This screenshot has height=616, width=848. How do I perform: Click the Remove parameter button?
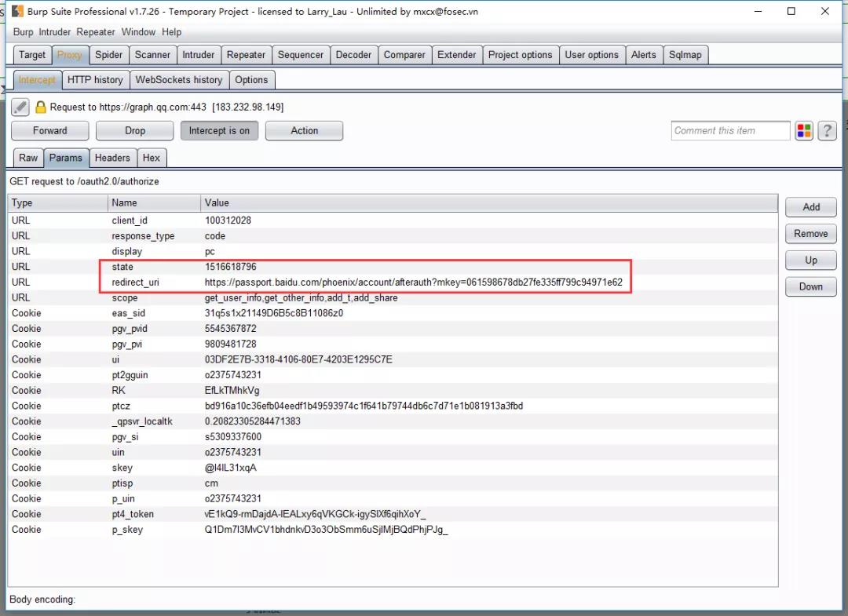click(x=811, y=233)
